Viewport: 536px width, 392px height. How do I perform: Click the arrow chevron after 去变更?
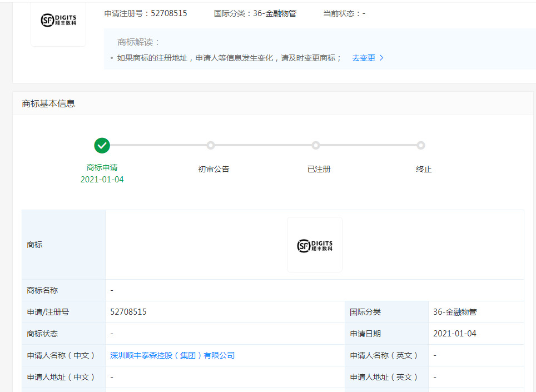point(381,58)
